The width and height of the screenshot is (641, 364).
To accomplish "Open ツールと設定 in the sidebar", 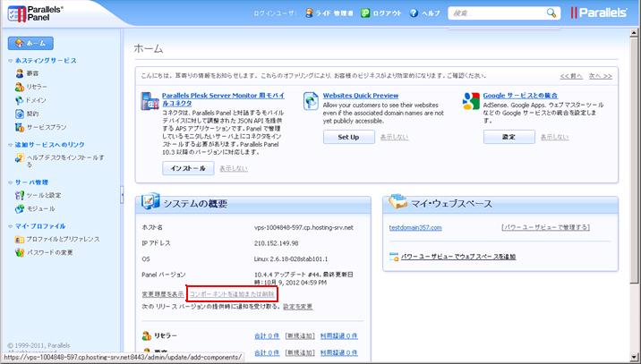I will click(x=44, y=195).
